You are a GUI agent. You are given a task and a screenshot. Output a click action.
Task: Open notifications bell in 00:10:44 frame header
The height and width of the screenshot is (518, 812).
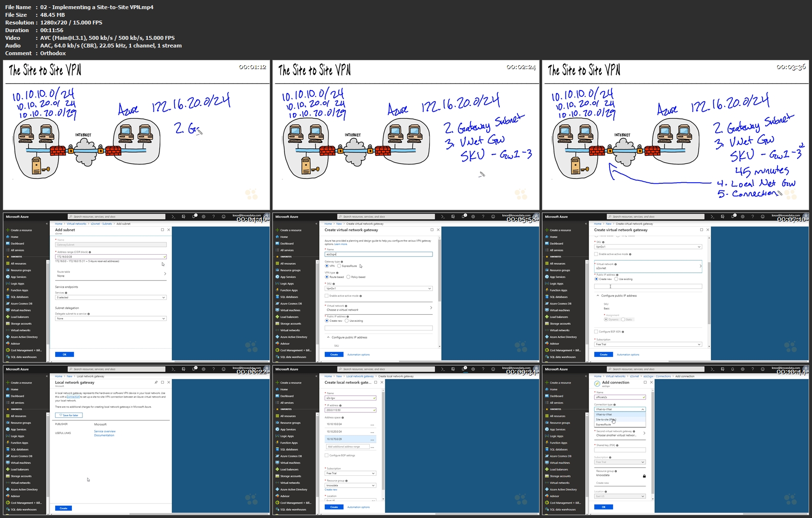click(733, 369)
